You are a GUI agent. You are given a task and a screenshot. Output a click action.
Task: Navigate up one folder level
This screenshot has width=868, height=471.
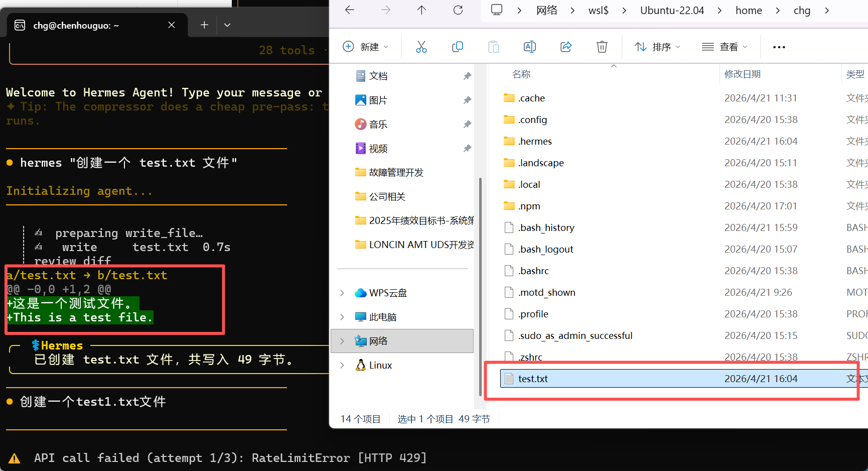(x=421, y=10)
